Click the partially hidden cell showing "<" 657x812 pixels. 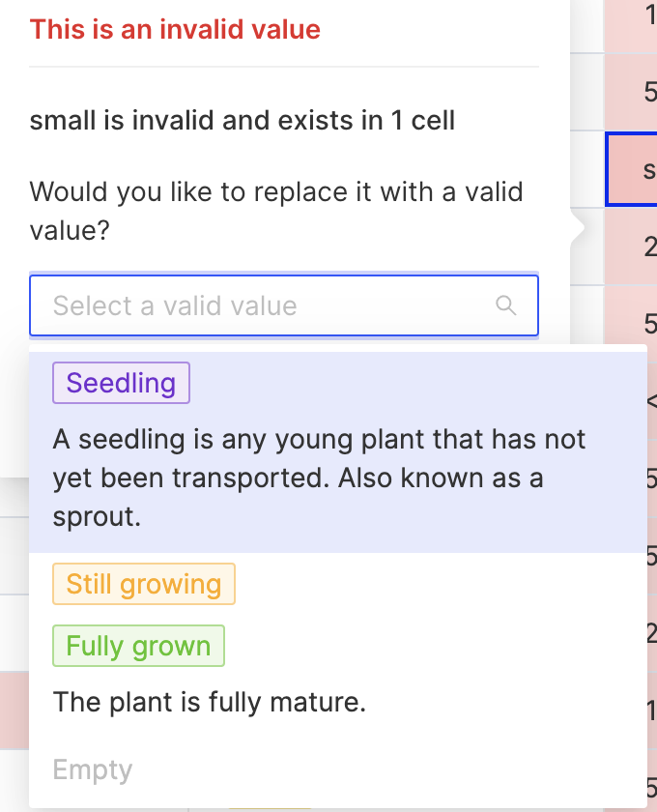point(652,401)
